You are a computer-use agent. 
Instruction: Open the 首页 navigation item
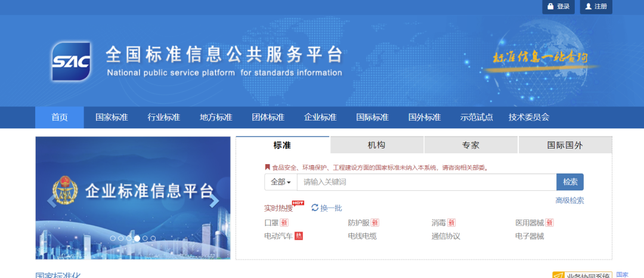60,118
